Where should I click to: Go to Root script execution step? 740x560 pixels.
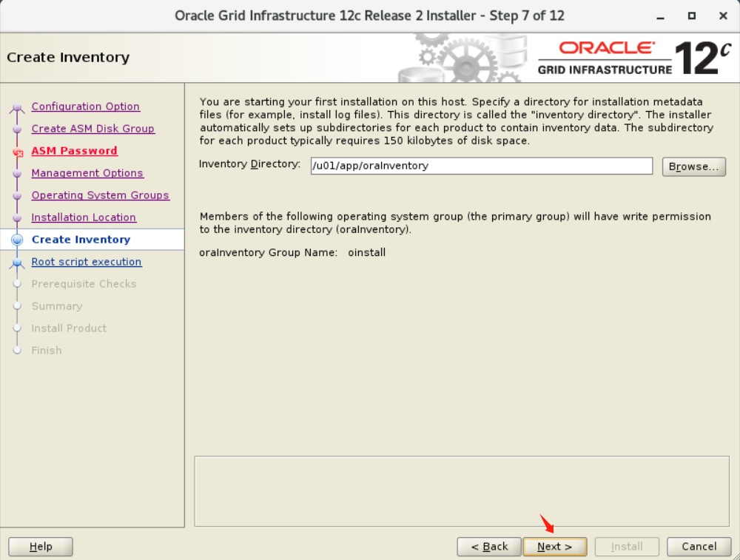click(x=87, y=262)
